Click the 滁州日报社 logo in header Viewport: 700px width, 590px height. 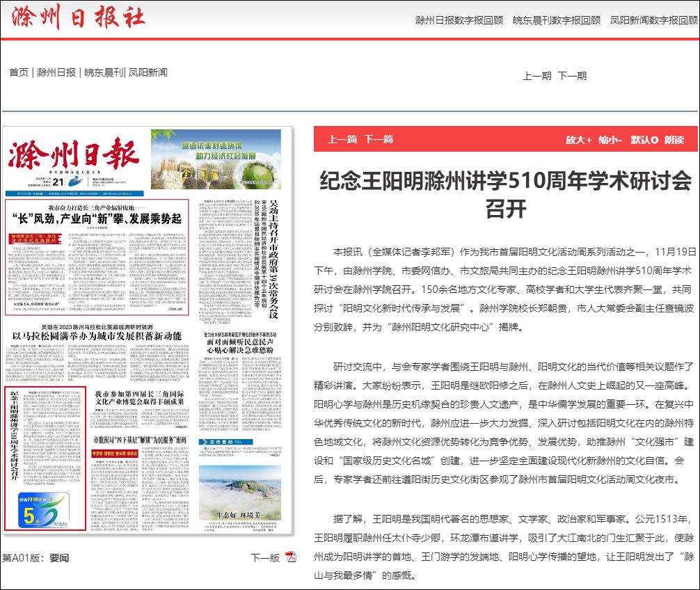click(x=79, y=17)
